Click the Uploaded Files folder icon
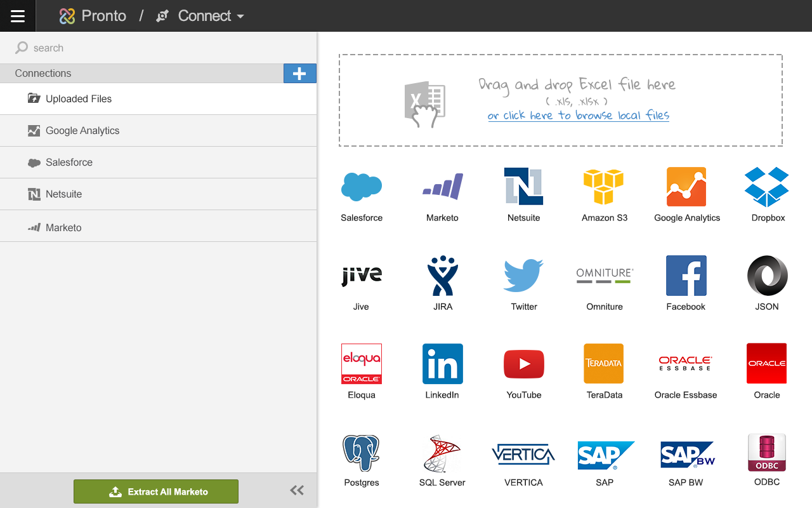 (x=34, y=98)
